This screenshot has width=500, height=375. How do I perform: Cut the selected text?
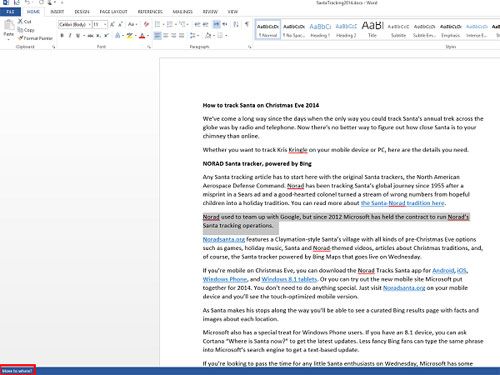click(25, 21)
